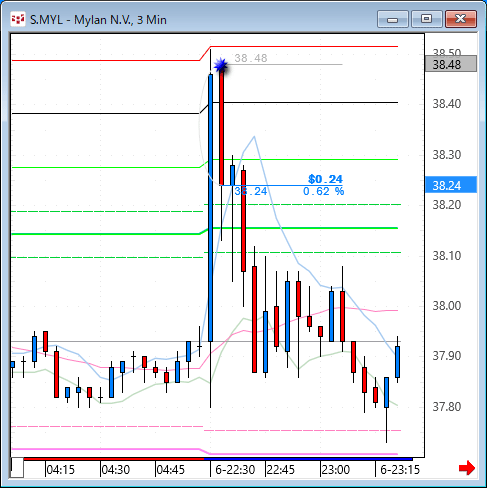
Task: Click the chart window icon in title bar
Action: (x=17, y=19)
